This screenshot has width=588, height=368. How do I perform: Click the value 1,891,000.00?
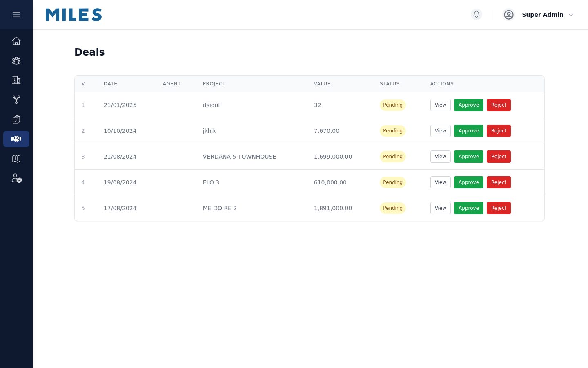[333, 208]
